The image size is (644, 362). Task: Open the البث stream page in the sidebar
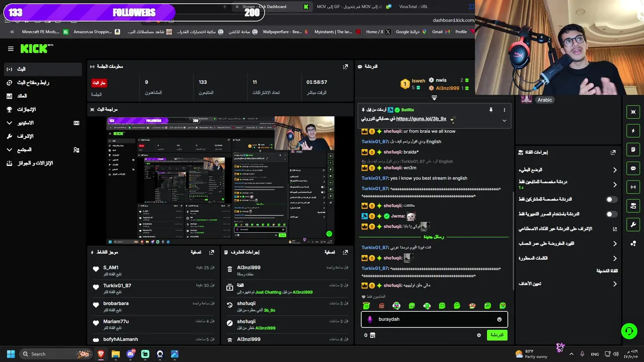point(42,69)
